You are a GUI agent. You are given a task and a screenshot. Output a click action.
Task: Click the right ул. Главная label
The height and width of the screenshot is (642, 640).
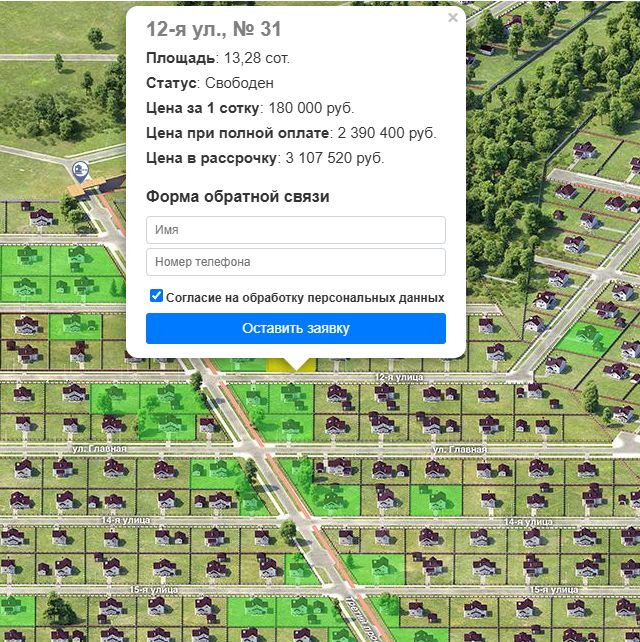[460, 450]
